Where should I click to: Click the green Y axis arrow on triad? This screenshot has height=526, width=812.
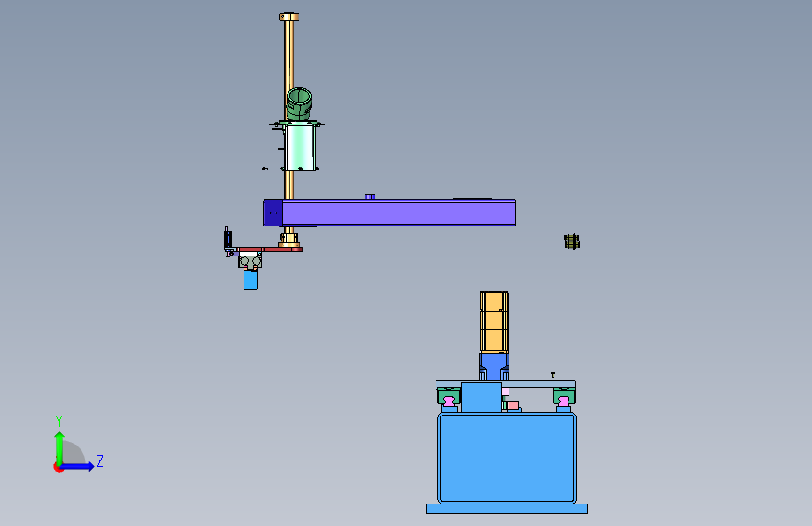pyautogui.click(x=60, y=447)
